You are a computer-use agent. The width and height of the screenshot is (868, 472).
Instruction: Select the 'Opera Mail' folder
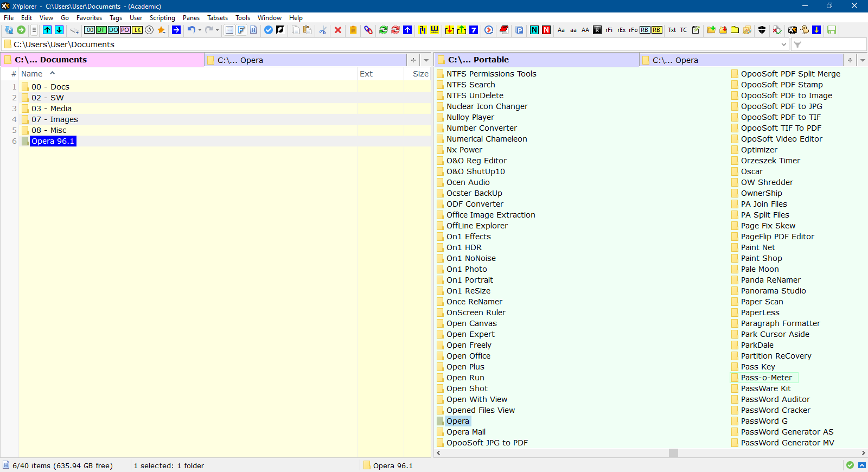click(466, 432)
